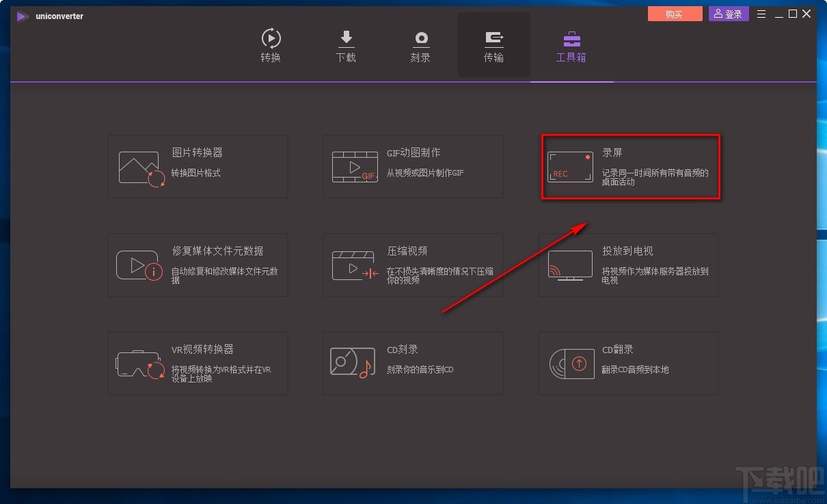
Task: Switch to the 传输 transfer tab
Action: (493, 45)
